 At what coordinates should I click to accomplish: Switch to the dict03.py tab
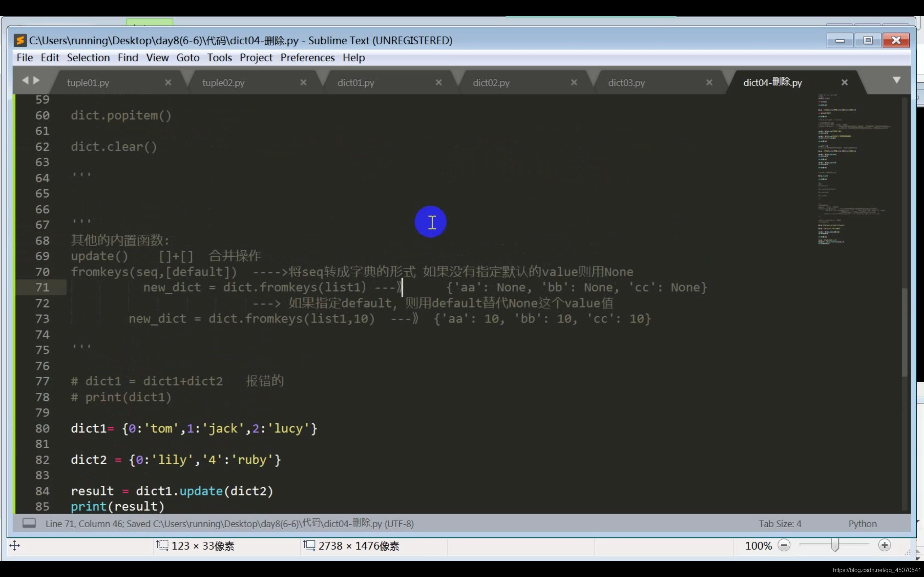coord(626,83)
